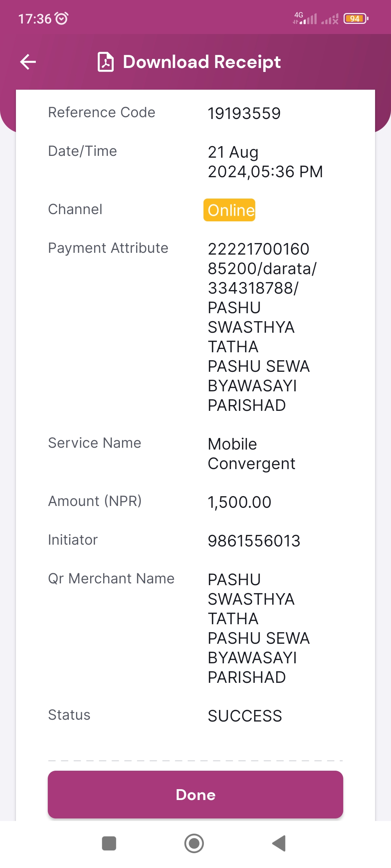The width and height of the screenshot is (391, 868).
Task: Tap the date 21 Aug 2024 value
Action: (x=265, y=162)
